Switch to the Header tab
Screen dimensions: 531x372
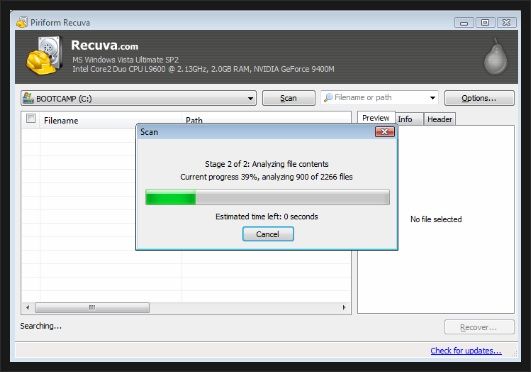pyautogui.click(x=440, y=119)
